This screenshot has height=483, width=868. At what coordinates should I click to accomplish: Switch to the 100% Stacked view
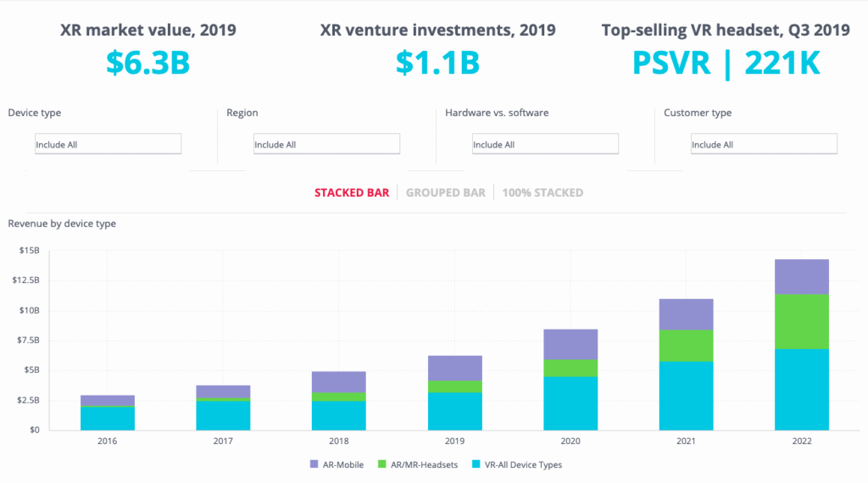coord(542,192)
